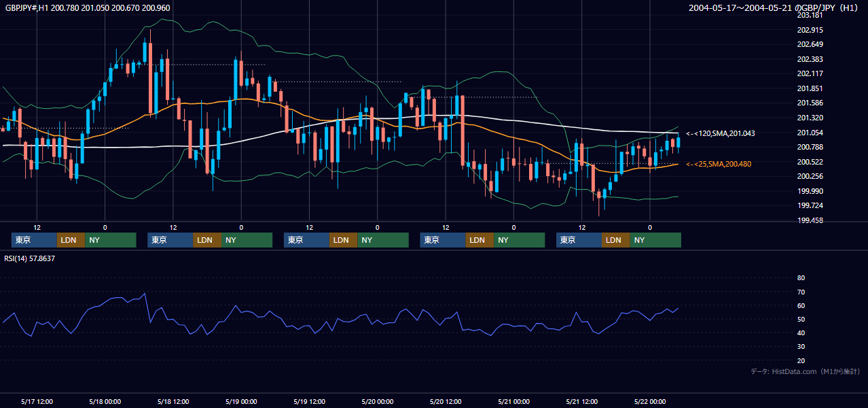This screenshot has width=868, height=408.
Task: Click the 東京 session block for 5/17
Action: [34, 240]
